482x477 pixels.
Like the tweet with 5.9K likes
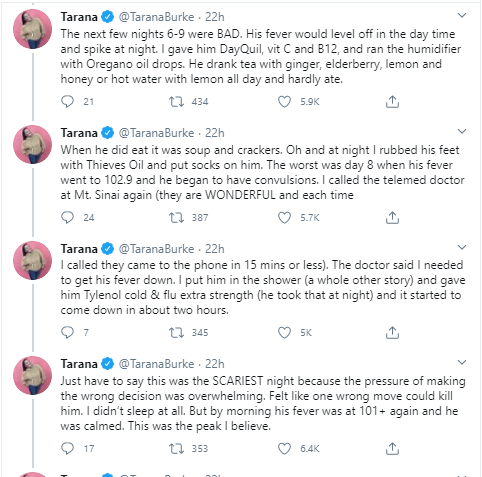click(284, 101)
